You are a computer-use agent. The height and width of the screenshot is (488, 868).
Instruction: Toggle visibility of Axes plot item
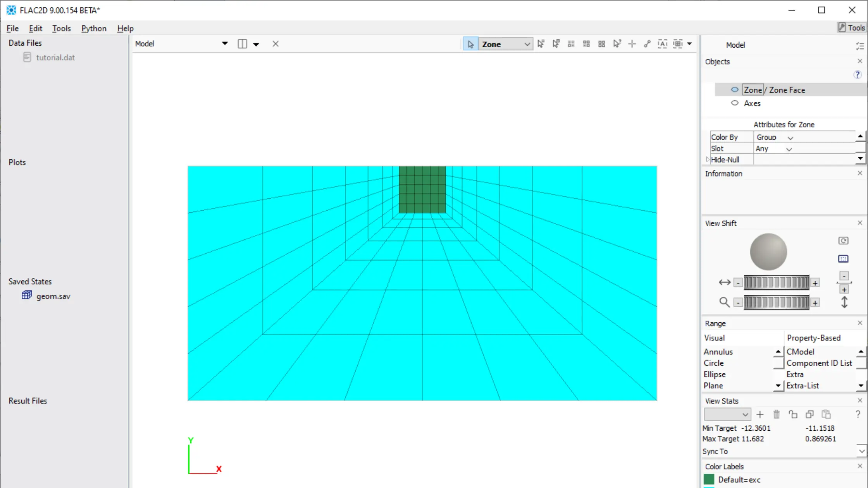(734, 103)
